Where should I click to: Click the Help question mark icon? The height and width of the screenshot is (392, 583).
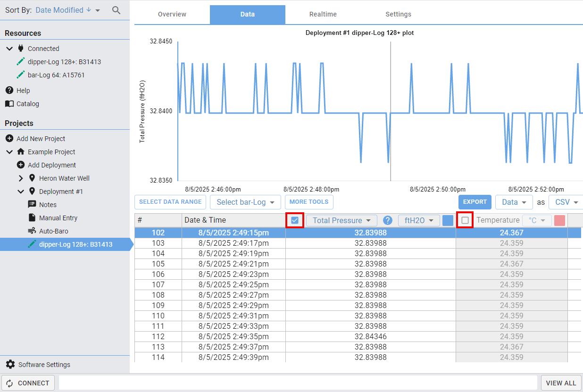pos(9,90)
